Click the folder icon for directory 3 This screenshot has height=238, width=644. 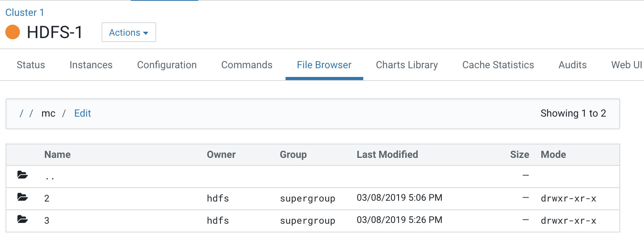(23, 219)
